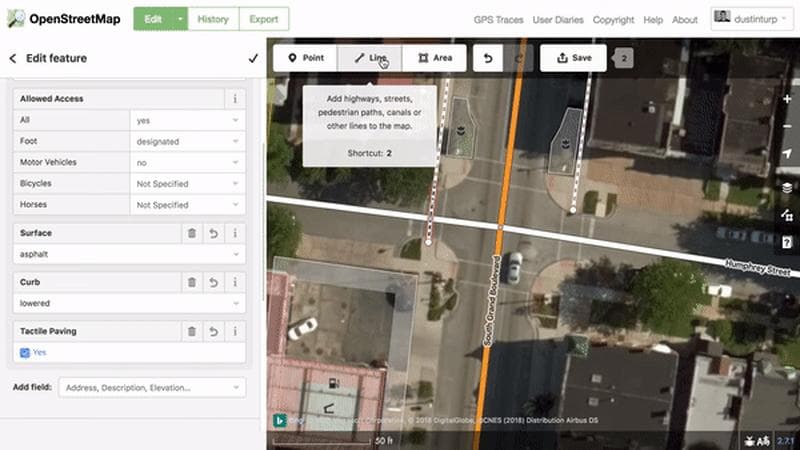Viewport: 800px width, 450px height.
Task: Click the zoom in plus button
Action: [787, 100]
